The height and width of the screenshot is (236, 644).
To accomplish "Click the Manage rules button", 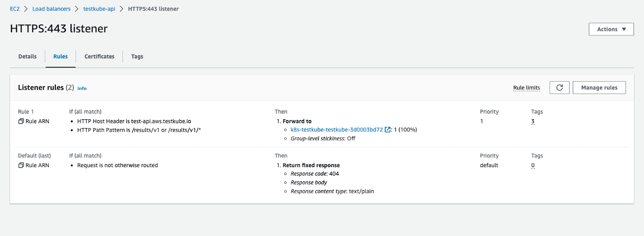I will pos(599,87).
